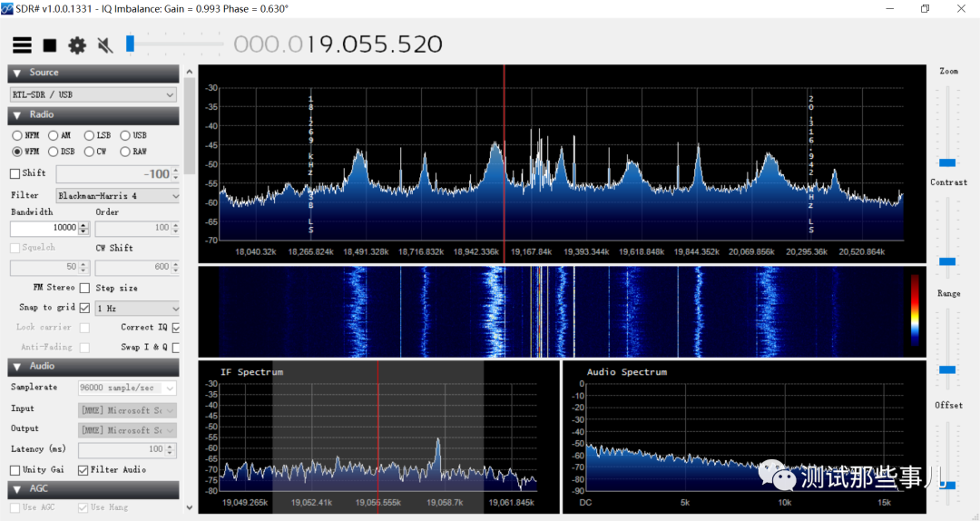The height and width of the screenshot is (521, 980).
Task: Increase Bandwidth with the up arrow
Action: pyautogui.click(x=83, y=224)
